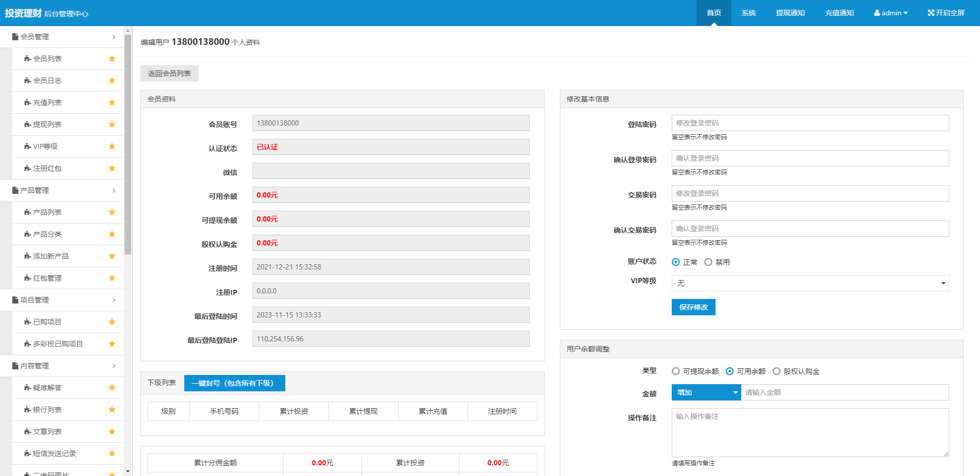Select the 股权认购金 radio option
This screenshot has width=980, height=476.
point(776,371)
